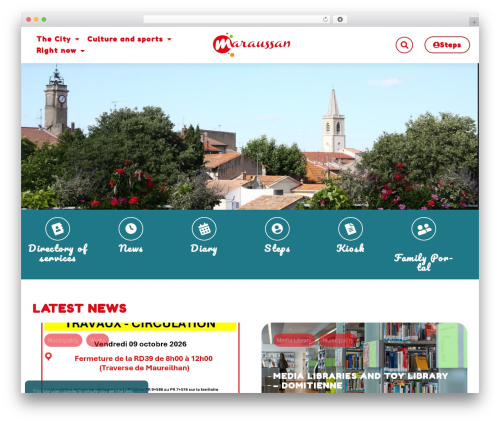The width and height of the screenshot is (500, 423).
Task: Reload page using browser refresh icon
Action: coord(325,19)
